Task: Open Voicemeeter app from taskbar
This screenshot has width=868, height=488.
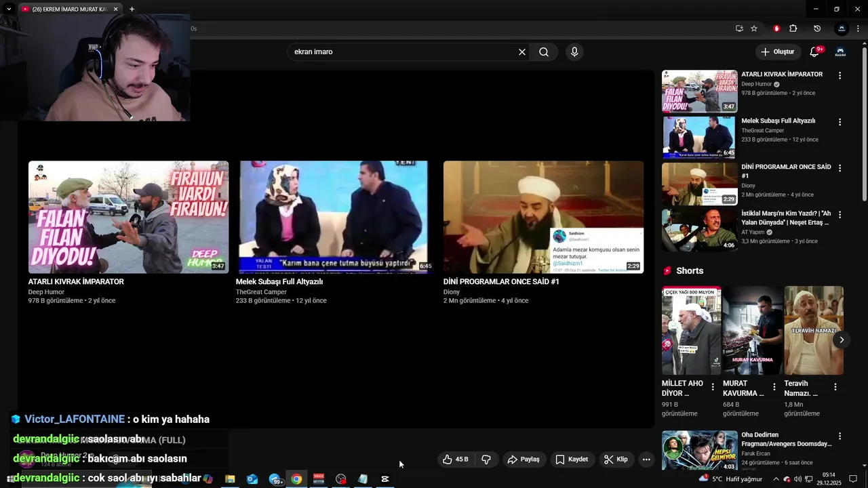Action: 319,479
